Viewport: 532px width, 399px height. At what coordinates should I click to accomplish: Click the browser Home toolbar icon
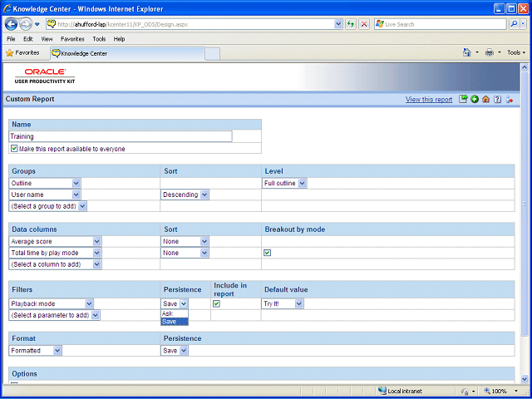tap(467, 52)
